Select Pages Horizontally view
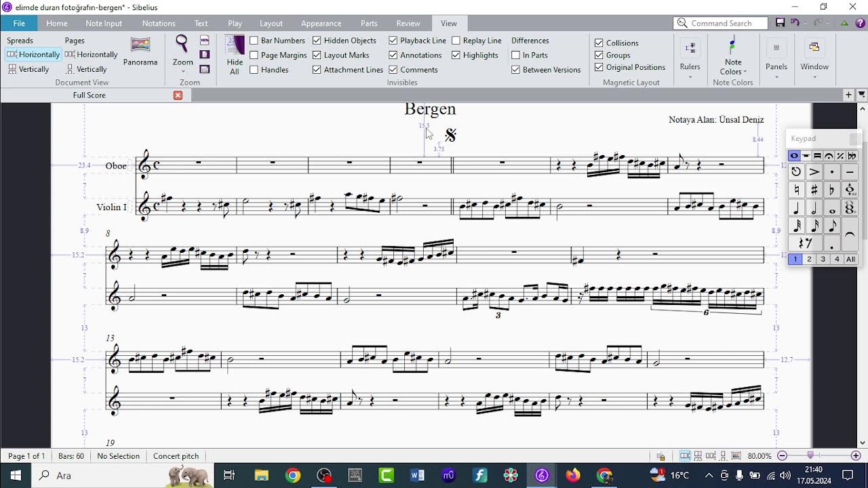The height and width of the screenshot is (488, 868). click(92, 54)
